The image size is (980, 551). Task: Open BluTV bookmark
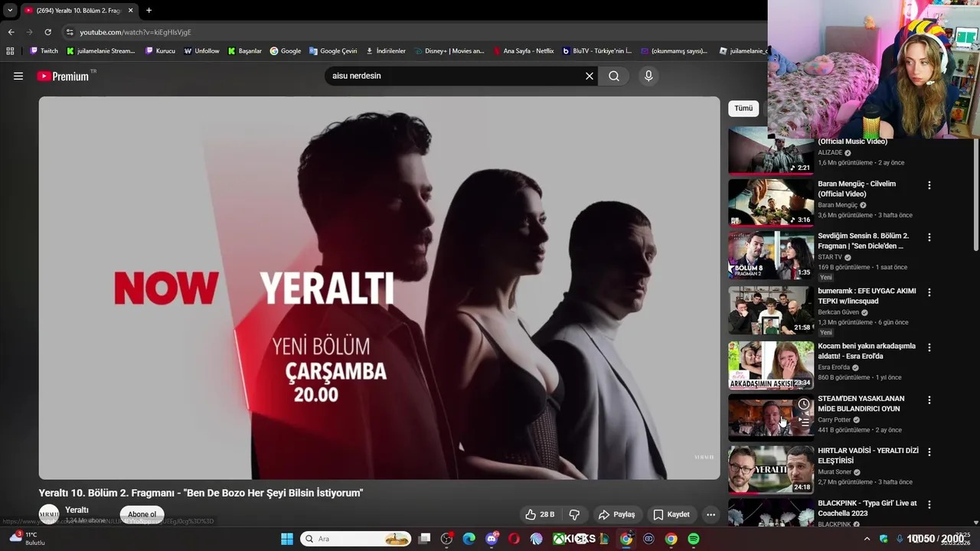point(597,51)
